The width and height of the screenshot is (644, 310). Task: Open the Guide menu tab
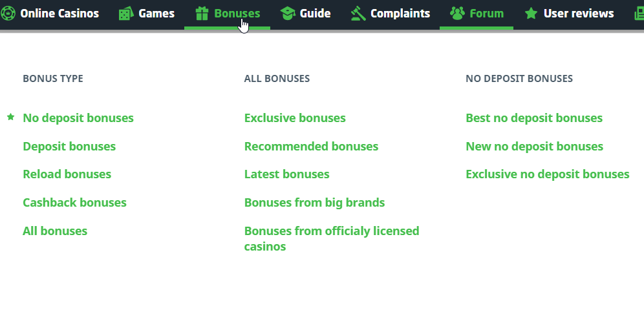(315, 14)
